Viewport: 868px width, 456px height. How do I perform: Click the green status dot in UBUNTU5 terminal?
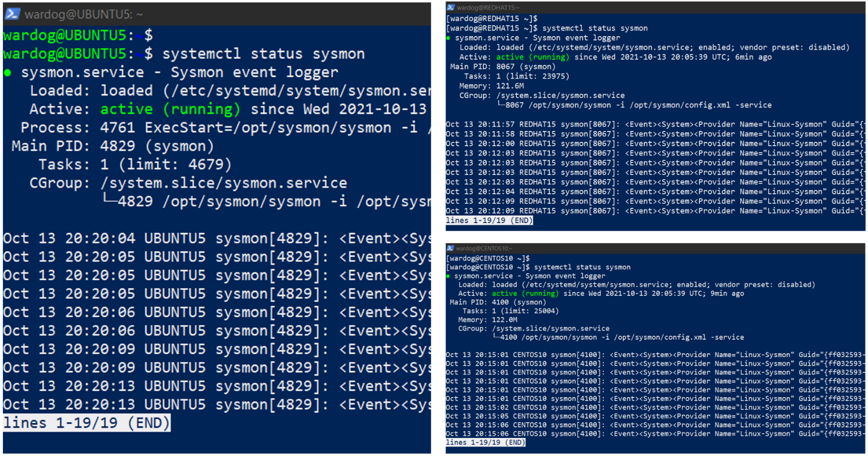point(7,72)
